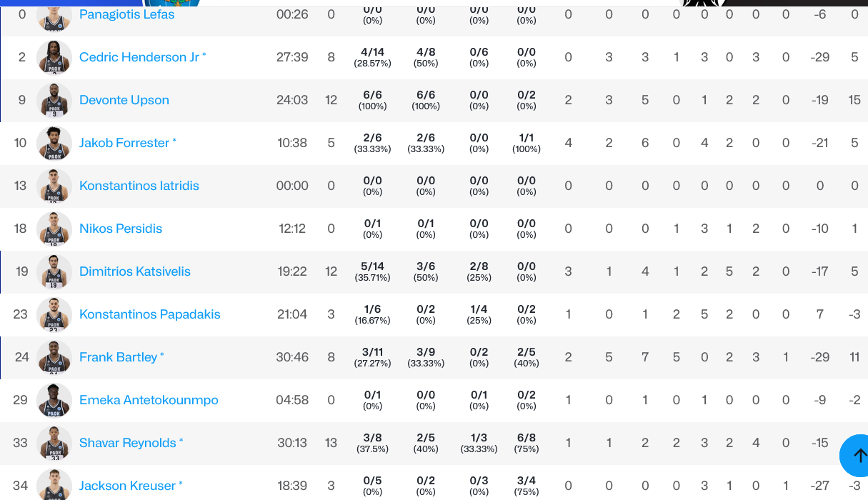Screen dimensions: 868x500
Task: Select the Jakob Forrester name link
Action: point(124,143)
